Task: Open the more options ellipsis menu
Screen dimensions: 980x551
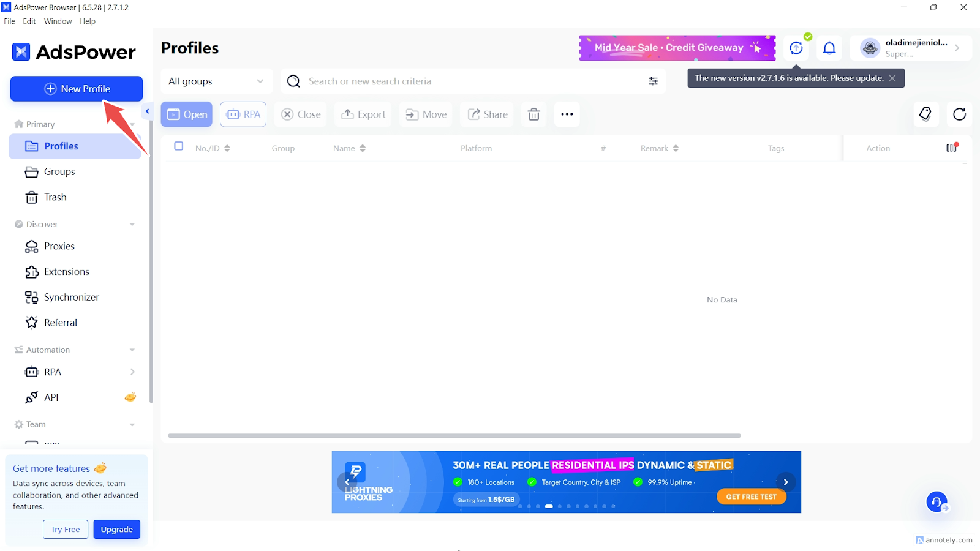Action: pos(567,114)
